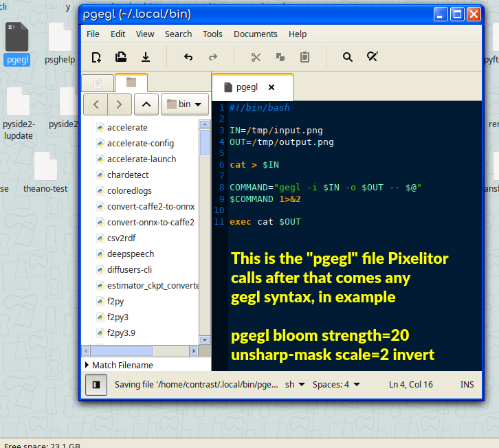Undo the last edit

(188, 57)
